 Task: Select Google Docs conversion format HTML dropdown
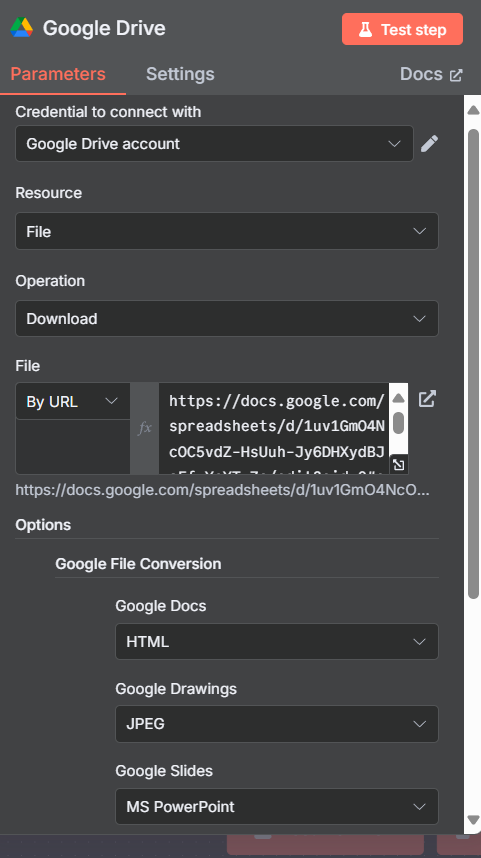tap(277, 641)
